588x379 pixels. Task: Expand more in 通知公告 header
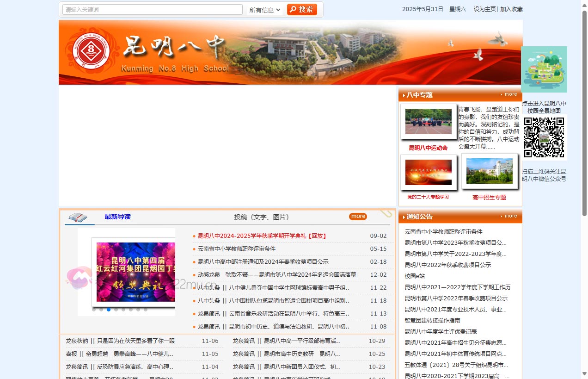point(510,216)
